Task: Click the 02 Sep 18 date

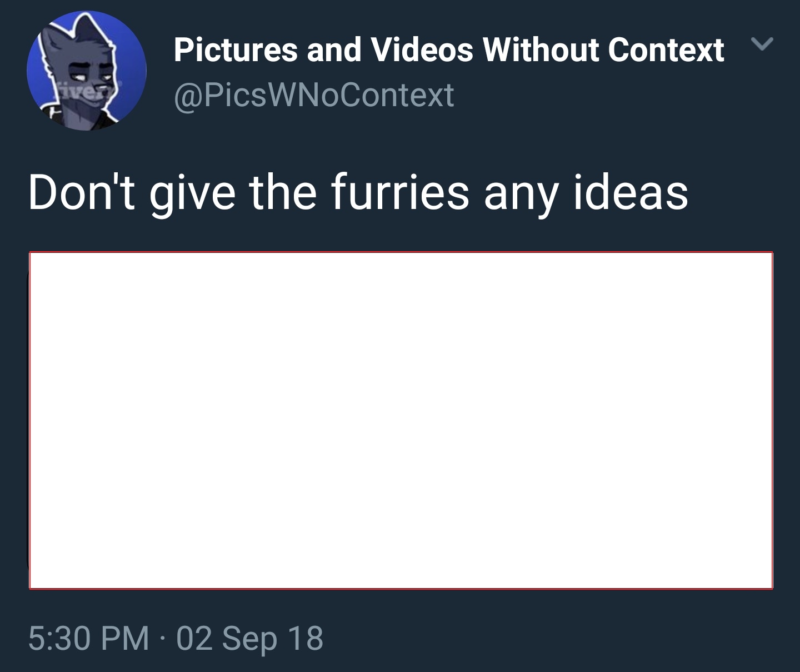Action: click(x=250, y=638)
